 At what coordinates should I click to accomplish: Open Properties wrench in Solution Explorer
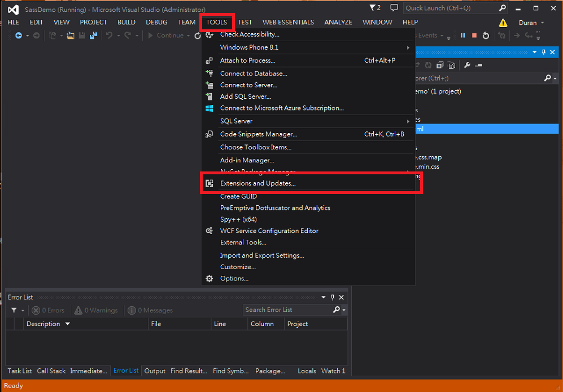[x=467, y=65]
